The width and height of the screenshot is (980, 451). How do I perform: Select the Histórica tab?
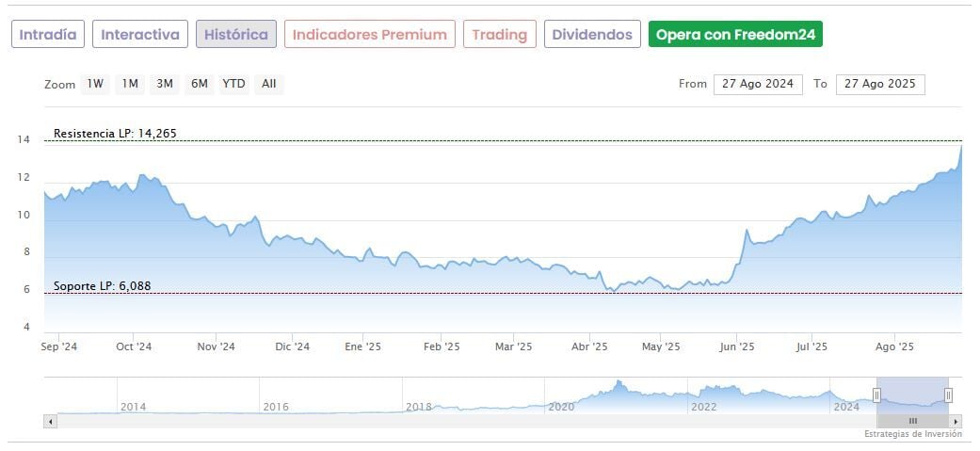pos(236,35)
